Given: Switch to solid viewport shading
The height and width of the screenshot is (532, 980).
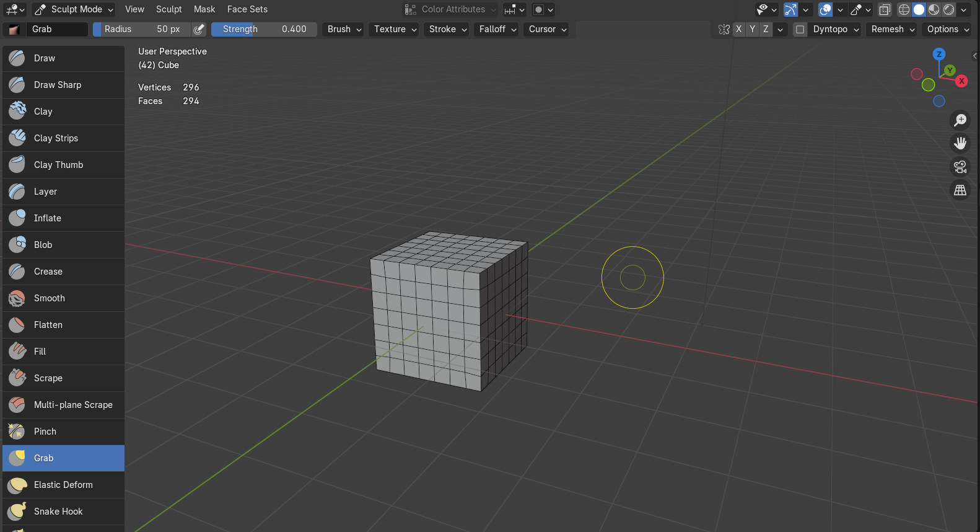Looking at the screenshot, I should pyautogui.click(x=919, y=9).
